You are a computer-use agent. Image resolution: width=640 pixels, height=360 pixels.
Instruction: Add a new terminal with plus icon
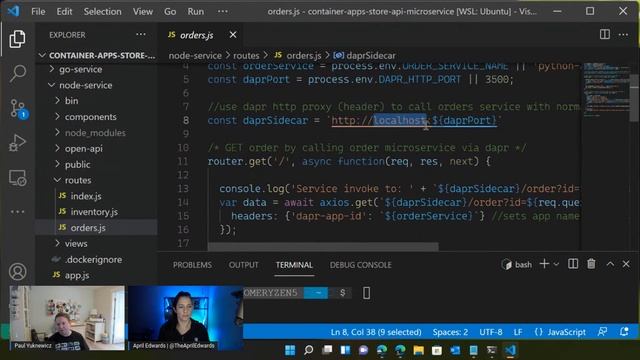click(x=544, y=264)
